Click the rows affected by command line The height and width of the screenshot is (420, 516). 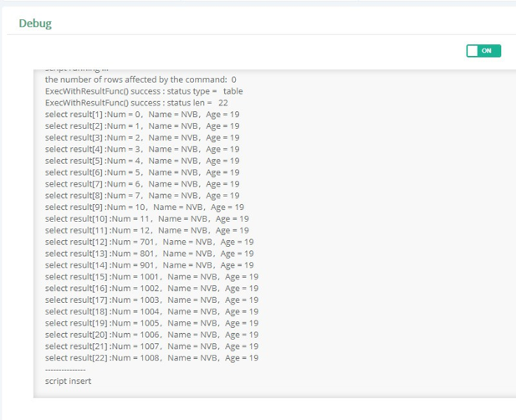140,79
